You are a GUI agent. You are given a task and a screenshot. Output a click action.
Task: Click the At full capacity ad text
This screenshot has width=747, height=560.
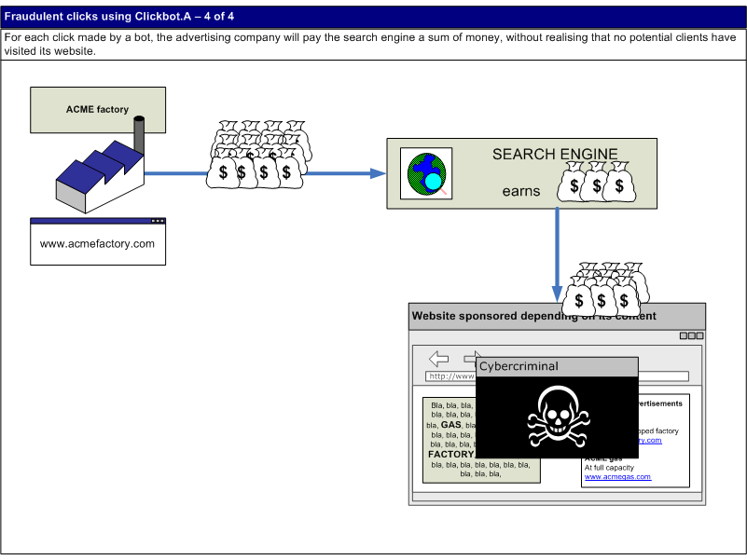[609, 468]
